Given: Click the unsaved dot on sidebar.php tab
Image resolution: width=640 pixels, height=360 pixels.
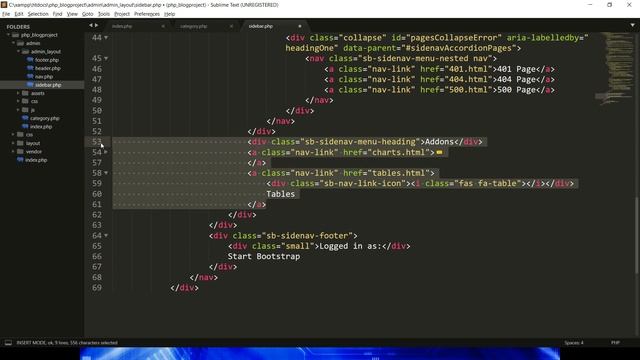Looking at the screenshot, I should (300, 26).
